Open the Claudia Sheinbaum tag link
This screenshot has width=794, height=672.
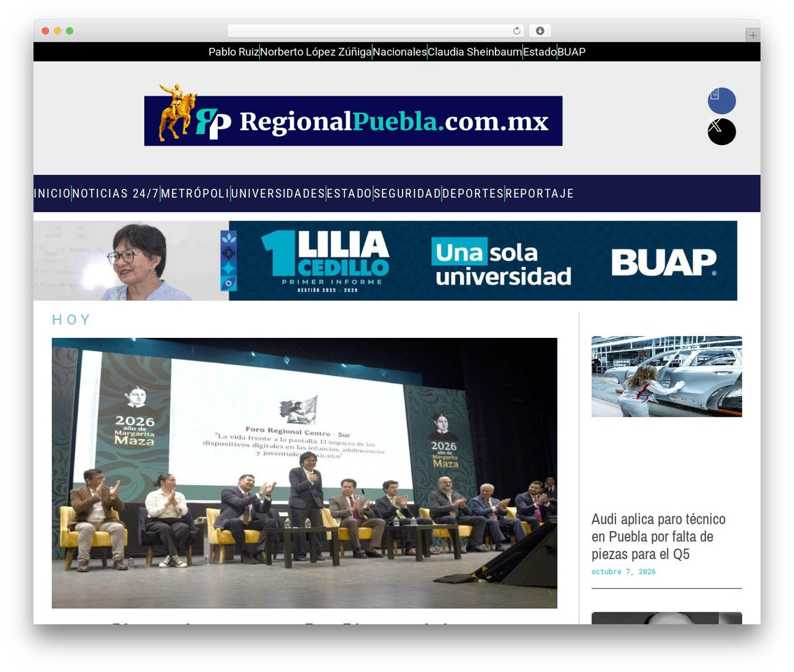(x=475, y=52)
